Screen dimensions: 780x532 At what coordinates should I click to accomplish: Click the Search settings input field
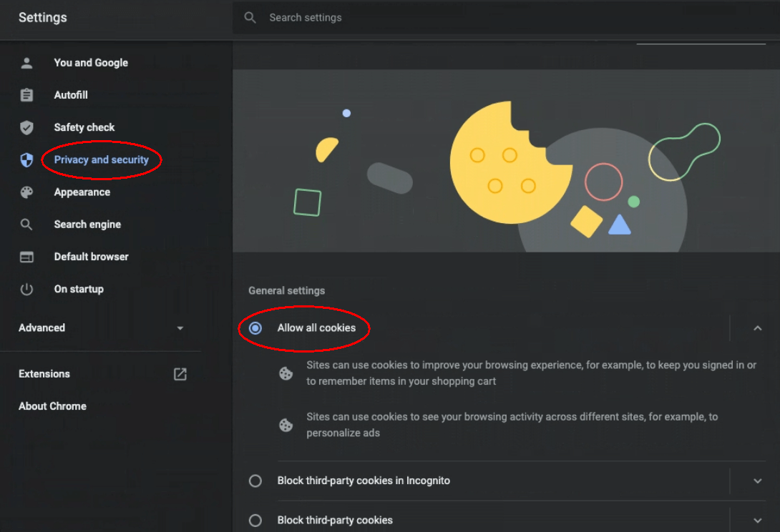(x=506, y=18)
